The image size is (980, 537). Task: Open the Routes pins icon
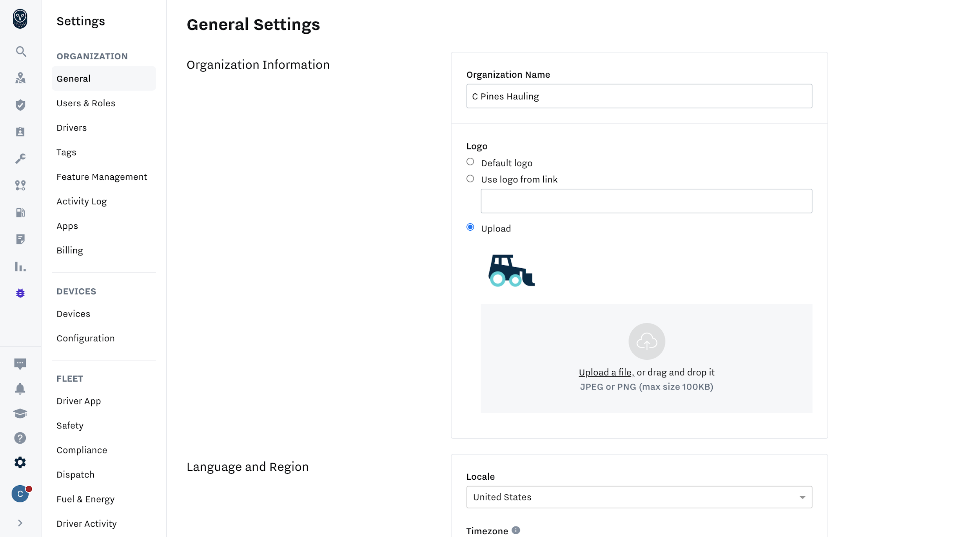[20, 185]
